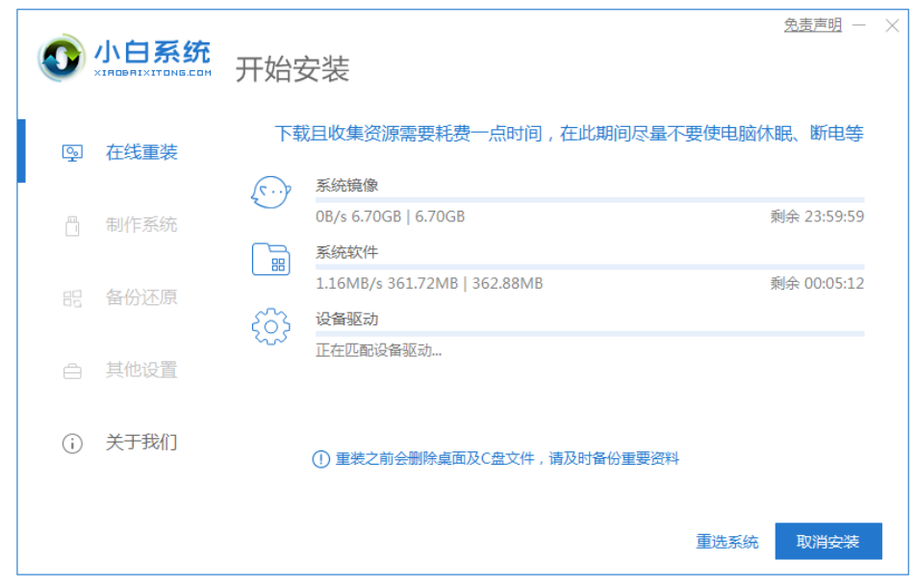Click the 备份还原 grid icon
The width and height of the screenshot is (916, 588).
72,298
